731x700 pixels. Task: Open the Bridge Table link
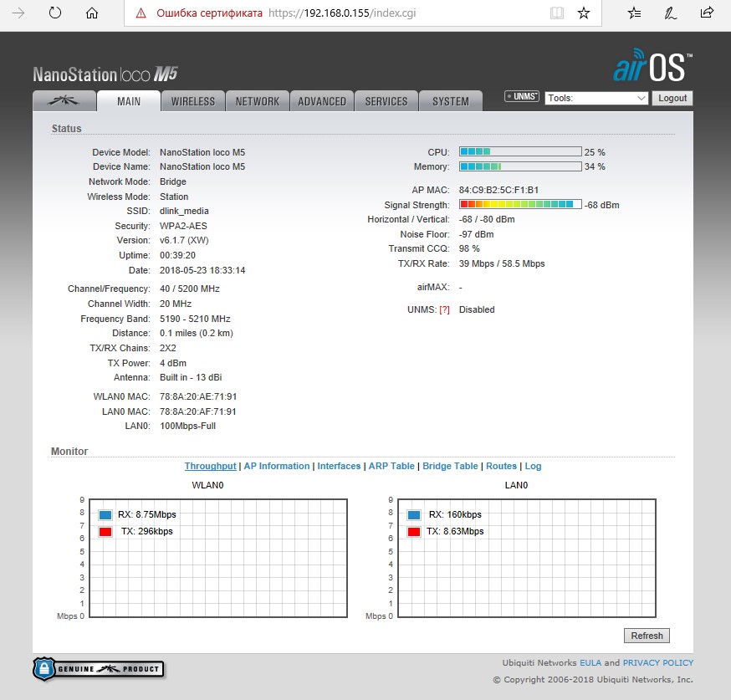coord(450,466)
